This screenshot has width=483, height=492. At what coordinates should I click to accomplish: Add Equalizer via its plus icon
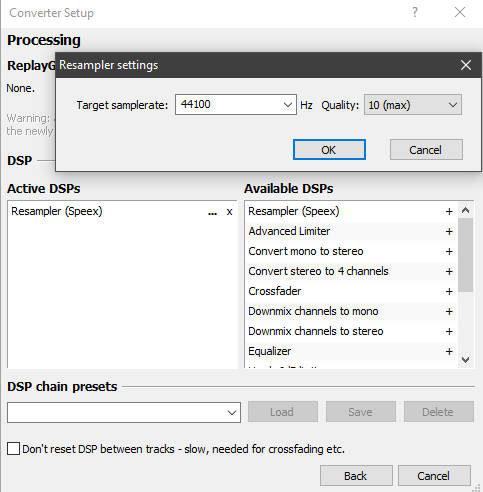pos(449,351)
